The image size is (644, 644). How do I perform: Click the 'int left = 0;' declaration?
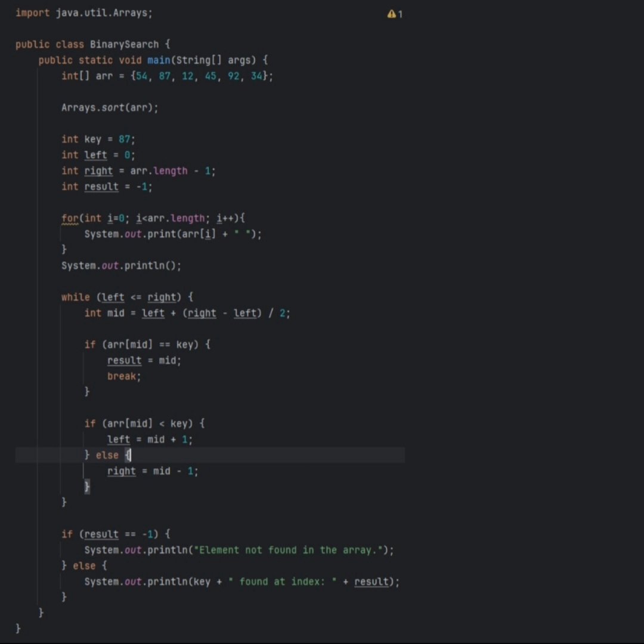point(98,155)
